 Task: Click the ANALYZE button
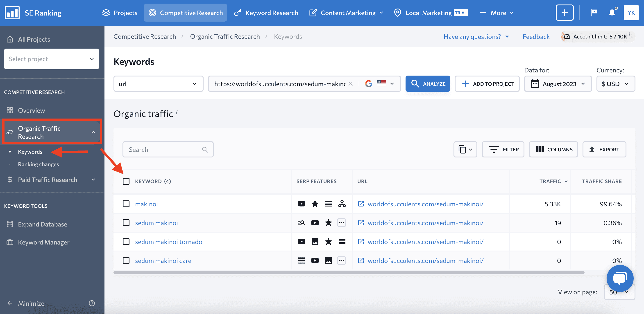428,84
